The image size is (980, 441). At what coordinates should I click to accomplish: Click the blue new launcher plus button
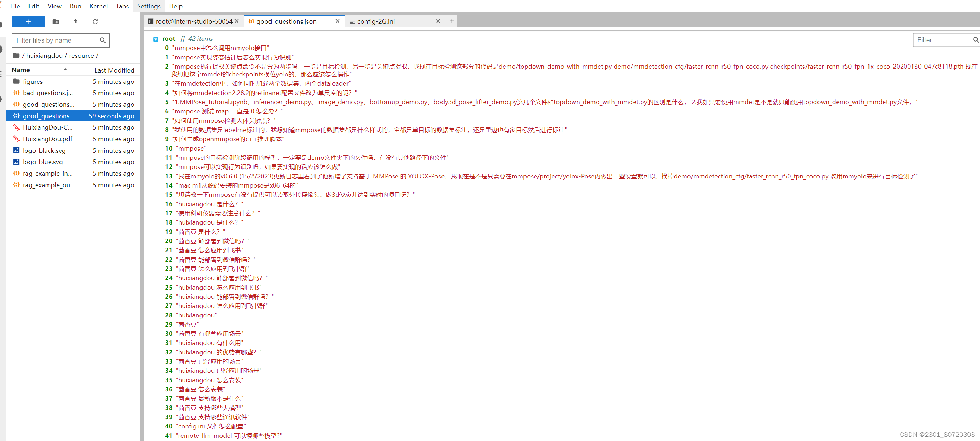(28, 22)
